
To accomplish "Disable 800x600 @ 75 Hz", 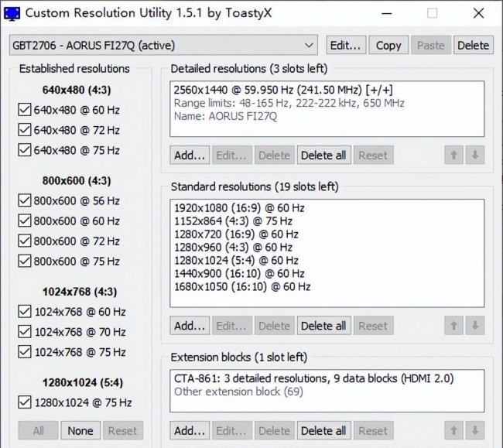I will tap(25, 261).
